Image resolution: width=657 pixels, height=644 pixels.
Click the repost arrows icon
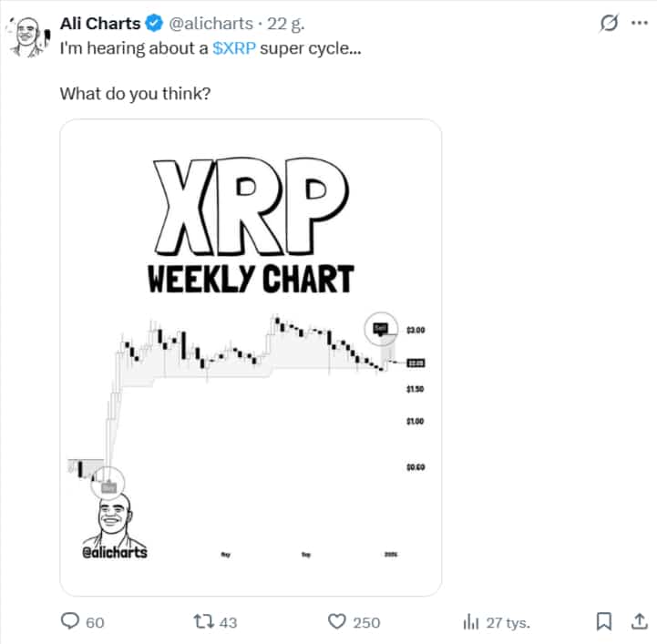204,621
